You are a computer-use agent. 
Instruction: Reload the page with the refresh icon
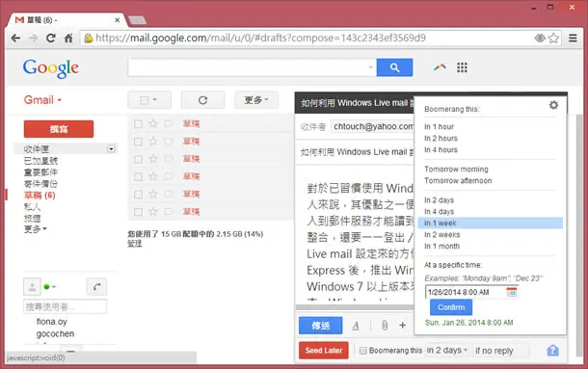[51, 38]
